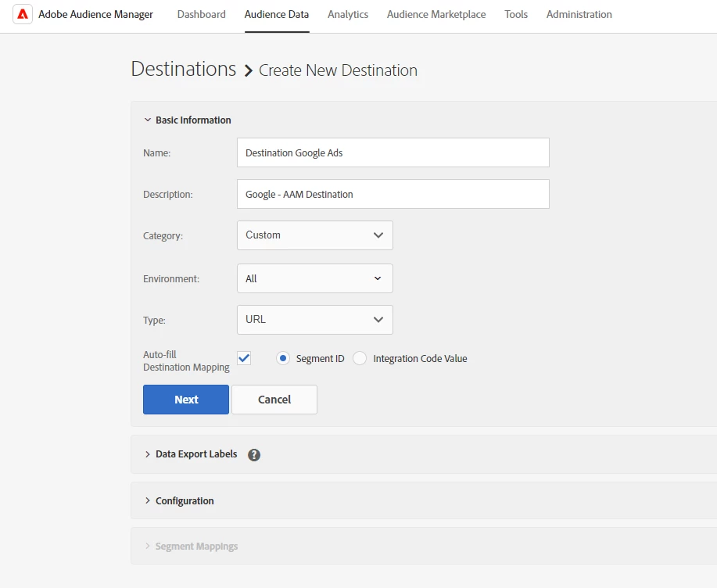Open the Administration menu
Viewport: 717px width, 588px height.
[579, 14]
